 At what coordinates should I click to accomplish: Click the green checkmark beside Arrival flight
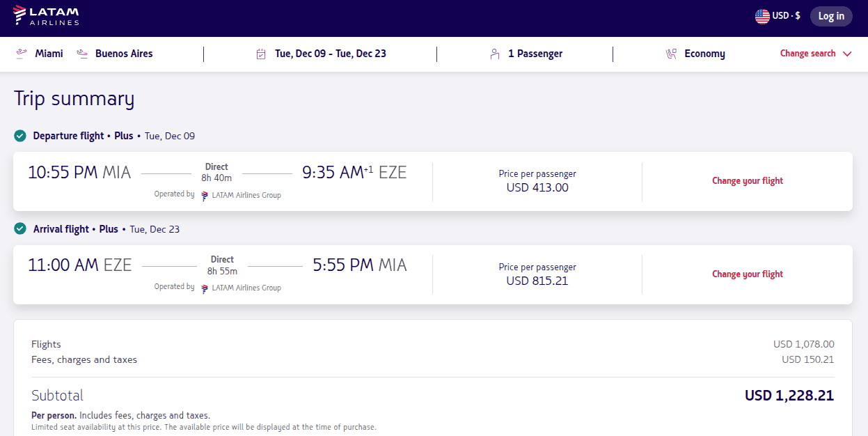tap(19, 228)
